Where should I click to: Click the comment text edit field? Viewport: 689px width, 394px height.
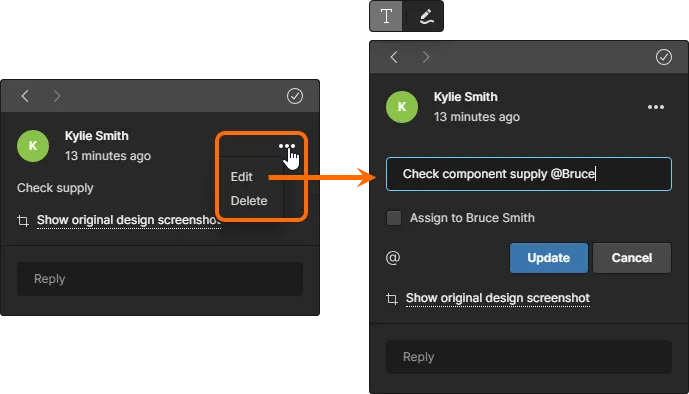pos(529,174)
